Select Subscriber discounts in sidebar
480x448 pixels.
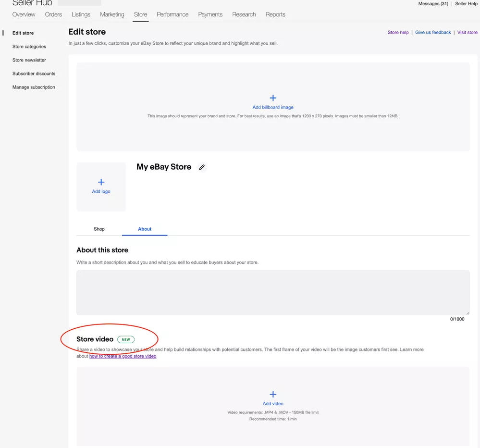(x=34, y=74)
